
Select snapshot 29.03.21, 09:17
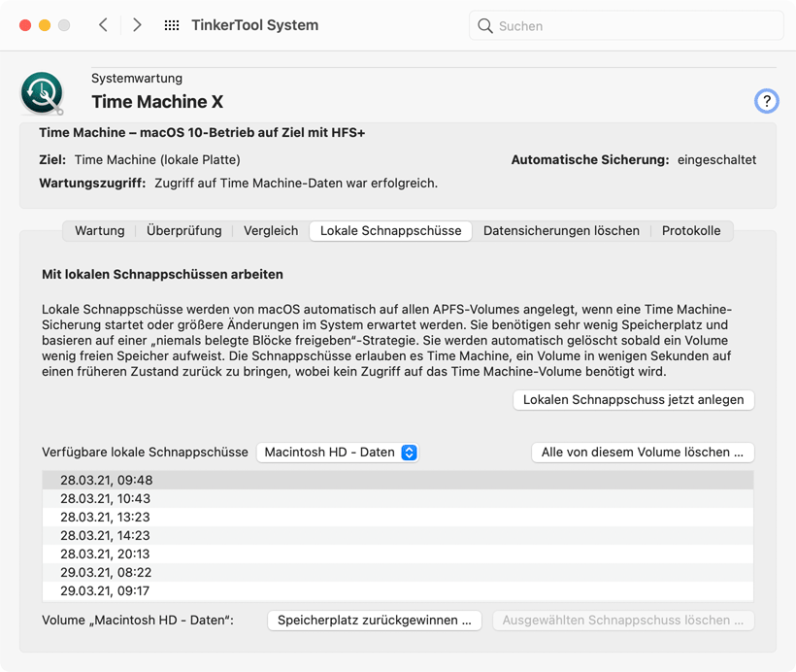397,590
